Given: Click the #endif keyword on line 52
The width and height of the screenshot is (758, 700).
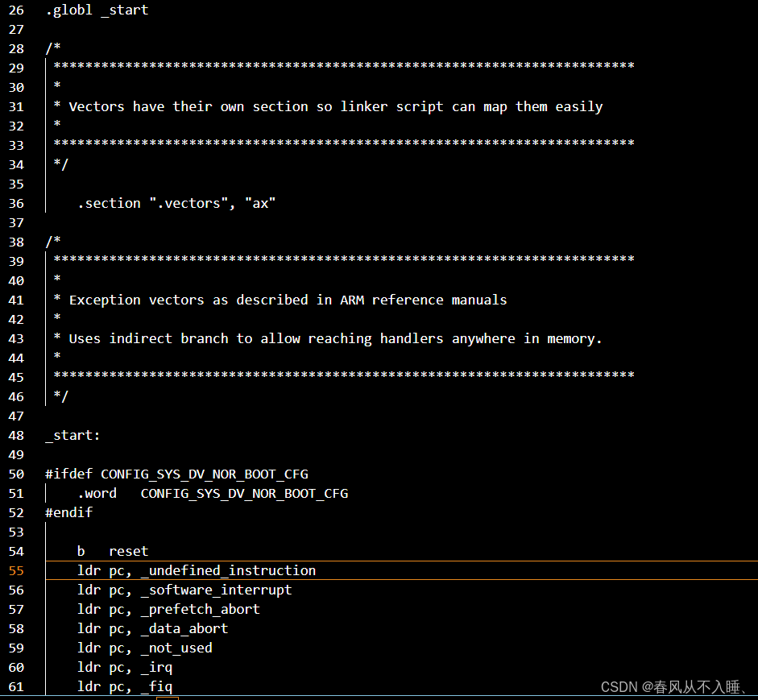Looking at the screenshot, I should click(68, 512).
